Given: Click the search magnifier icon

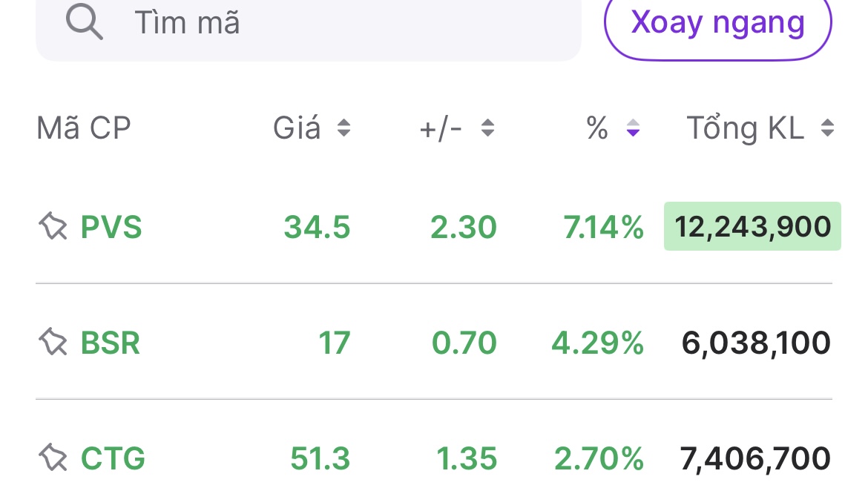Looking at the screenshot, I should (x=84, y=22).
